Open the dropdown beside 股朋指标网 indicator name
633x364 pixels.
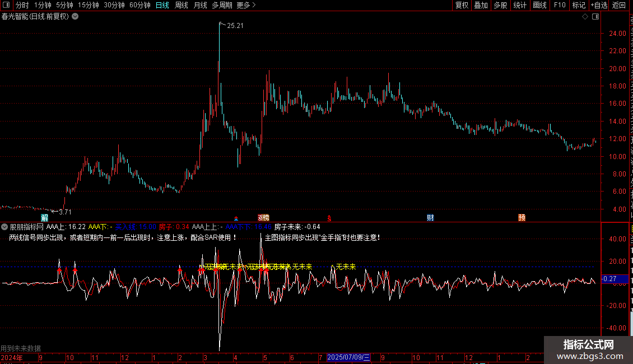pos(4,227)
